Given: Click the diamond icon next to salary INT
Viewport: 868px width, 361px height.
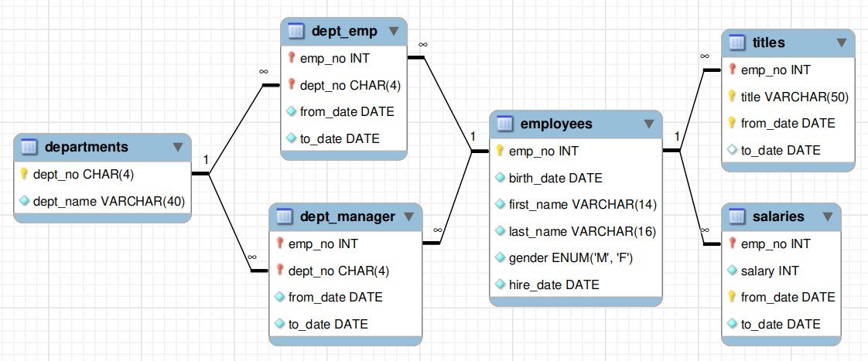Looking at the screenshot, I should pyautogui.click(x=732, y=271).
